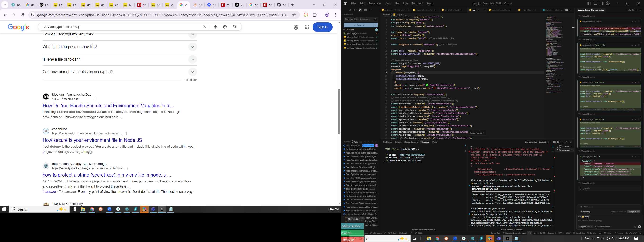The image size is (644, 242).
Task: Generate commit message with sparkle icon
Action: coord(375,19)
